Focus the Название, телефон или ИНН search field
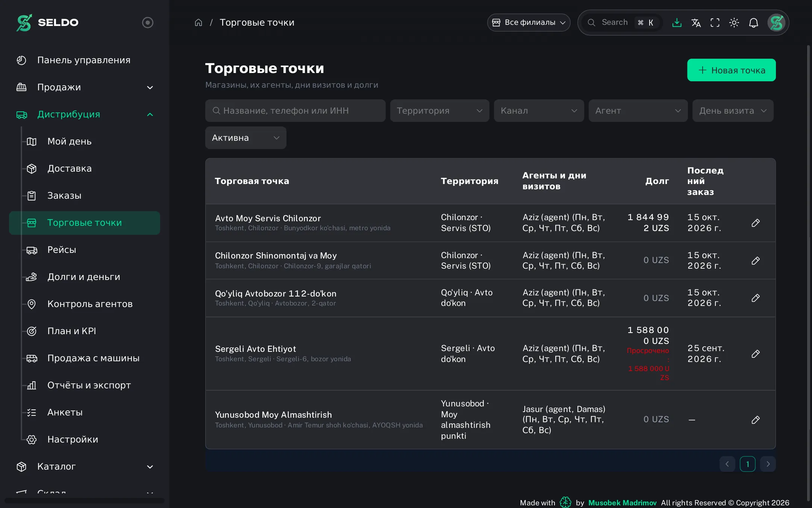Image resolution: width=812 pixels, height=508 pixels. pos(295,111)
